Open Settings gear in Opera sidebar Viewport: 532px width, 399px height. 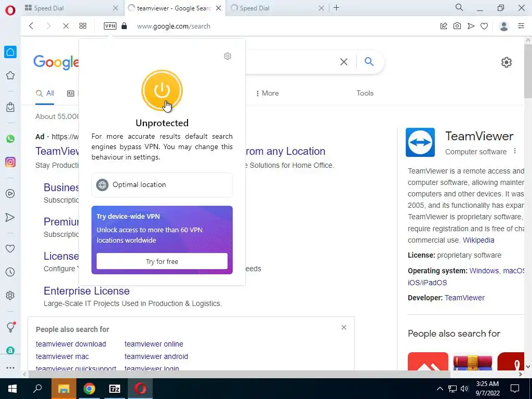pyautogui.click(x=10, y=296)
